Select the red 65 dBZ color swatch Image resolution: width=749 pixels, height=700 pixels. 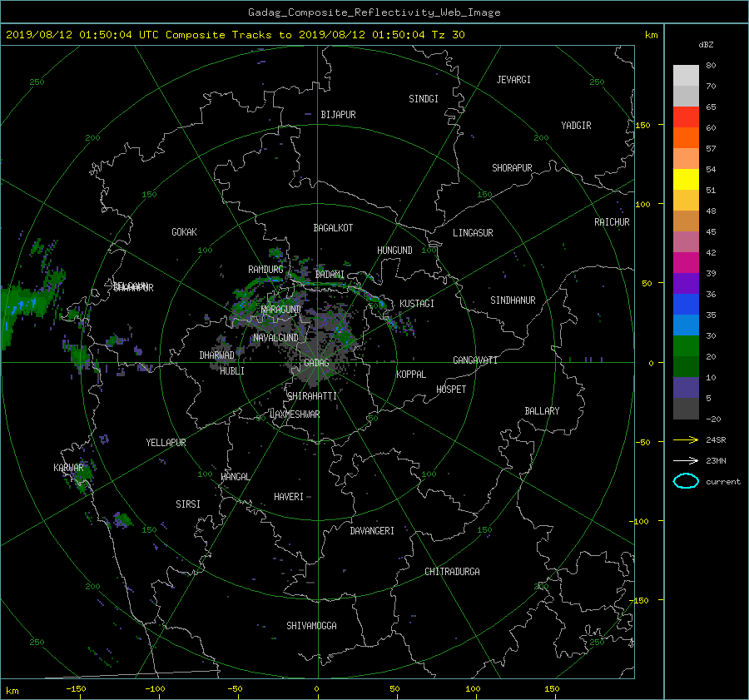pos(686,117)
